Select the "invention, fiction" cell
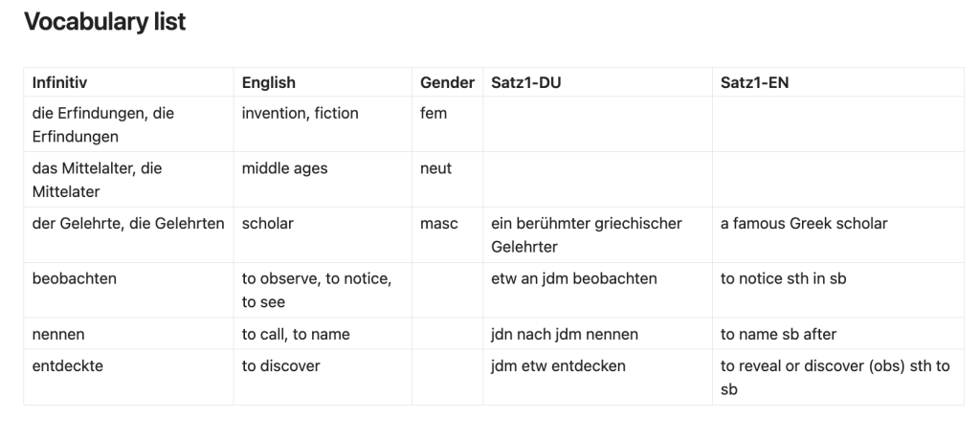Image resolution: width=980 pixels, height=441 pixels. pos(301,114)
